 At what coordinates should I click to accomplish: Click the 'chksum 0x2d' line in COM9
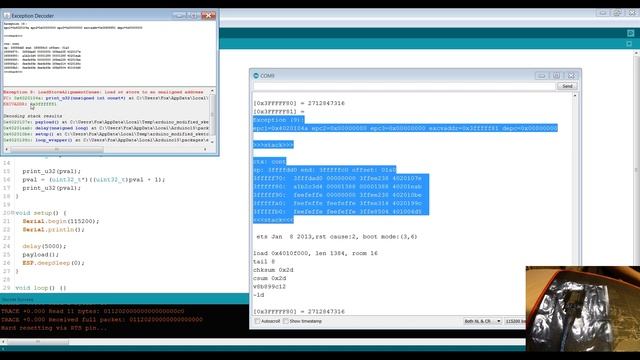coord(273,270)
